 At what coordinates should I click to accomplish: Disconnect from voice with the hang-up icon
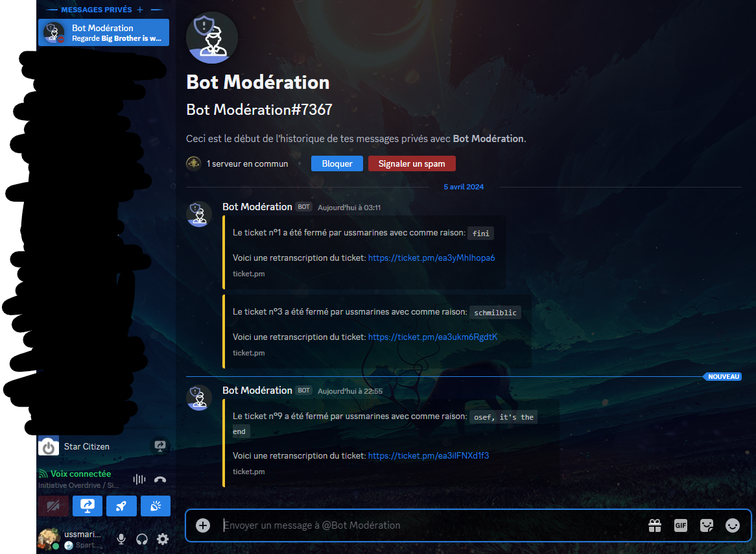pos(160,479)
